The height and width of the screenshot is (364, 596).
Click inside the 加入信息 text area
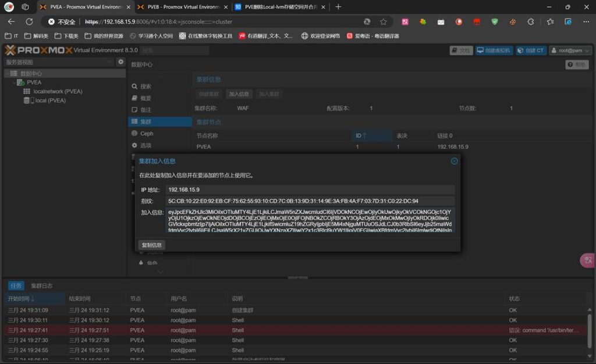click(310, 220)
